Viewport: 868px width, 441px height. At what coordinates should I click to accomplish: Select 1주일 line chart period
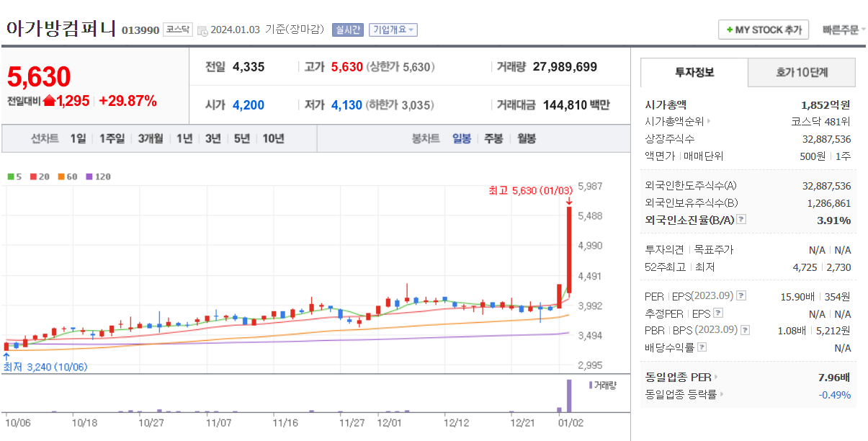pos(112,138)
